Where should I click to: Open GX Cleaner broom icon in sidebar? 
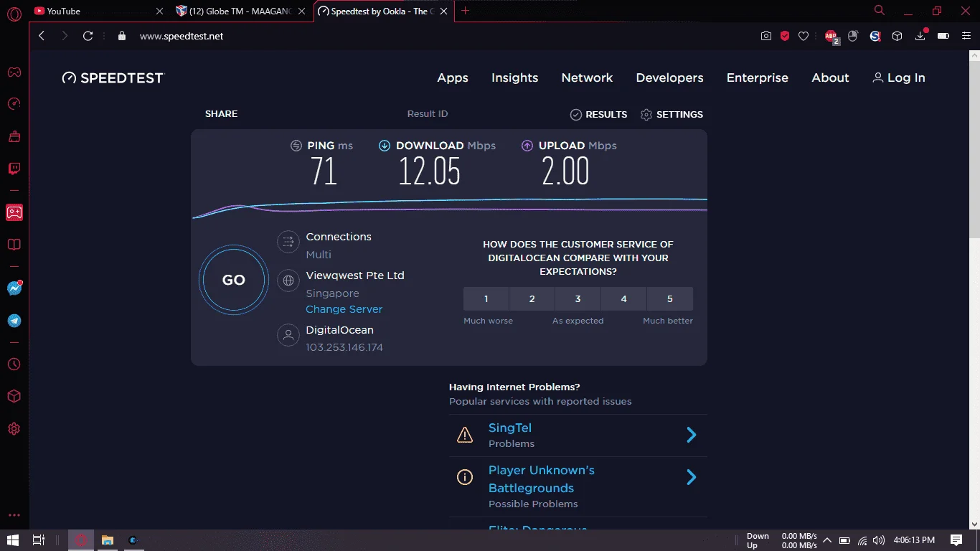(x=14, y=136)
